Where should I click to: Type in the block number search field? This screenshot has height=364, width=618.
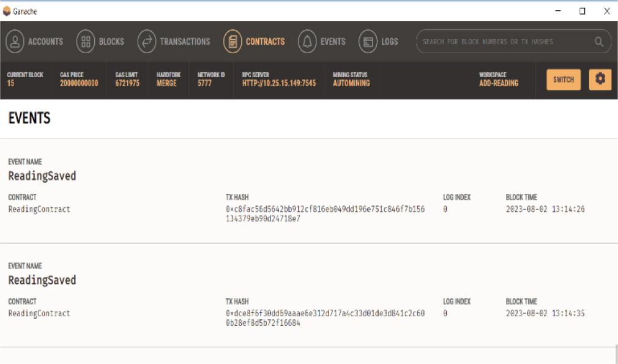pyautogui.click(x=502, y=42)
